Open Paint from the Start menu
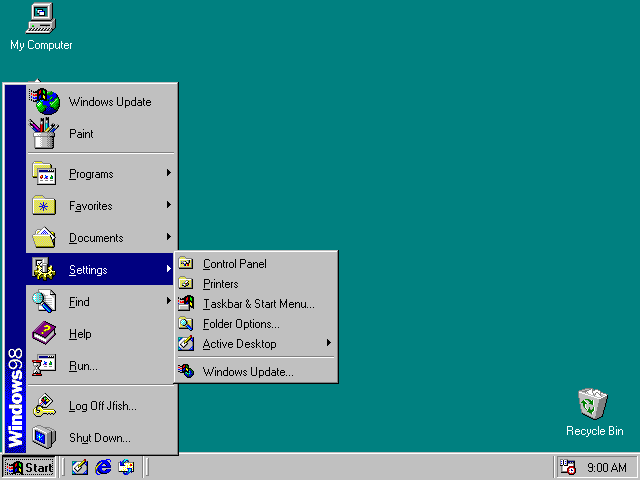Viewport: 640px width, 480px height. [102, 133]
